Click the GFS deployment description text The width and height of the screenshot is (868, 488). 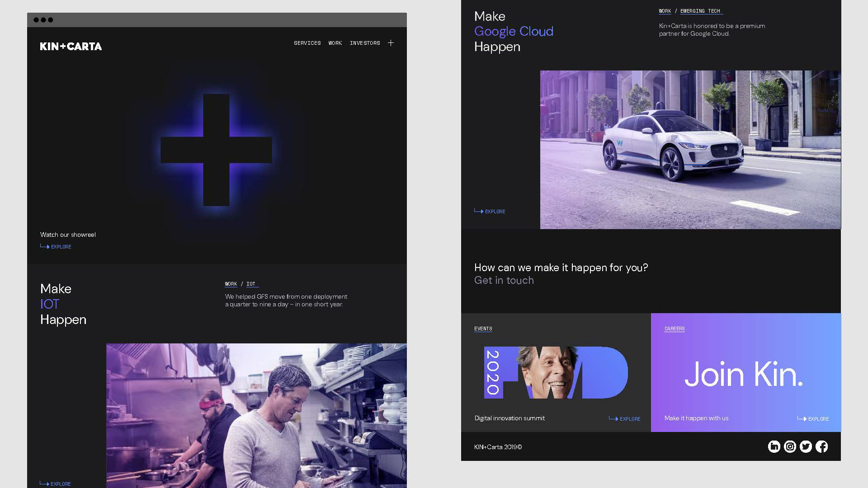(x=286, y=300)
